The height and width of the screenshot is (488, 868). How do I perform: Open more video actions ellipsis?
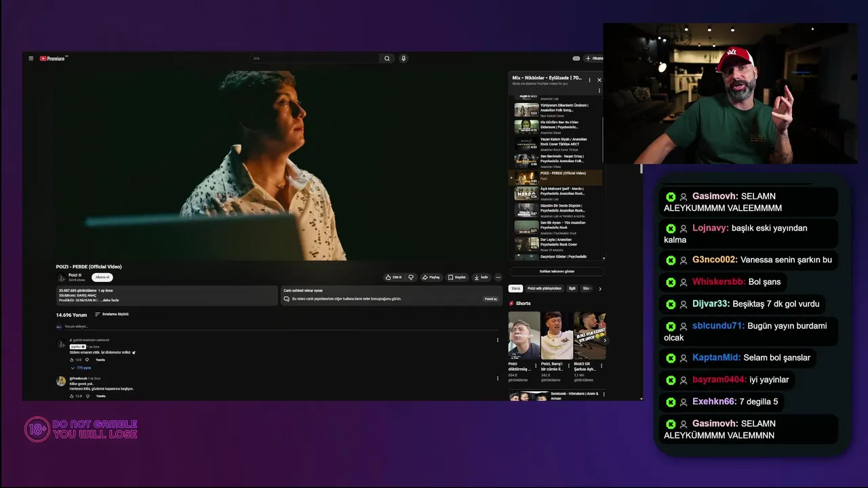pyautogui.click(x=498, y=277)
